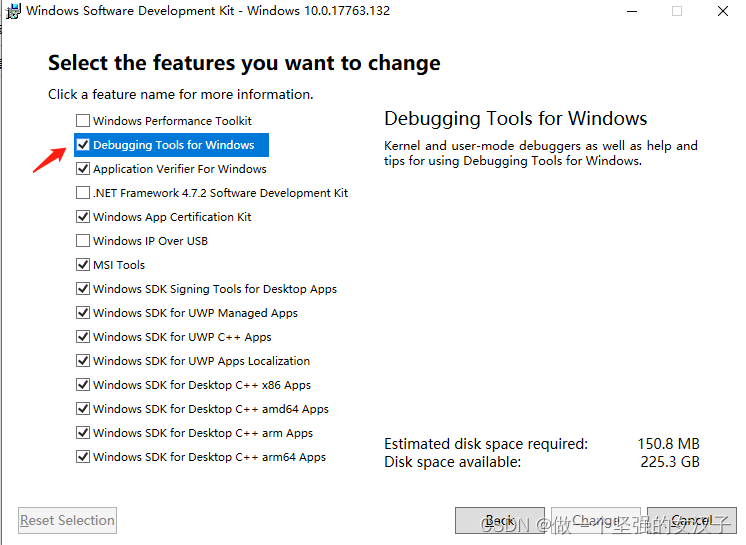746x545 pixels.
Task: Check the Windows Performance Toolkit checkbox
Action: click(83, 120)
